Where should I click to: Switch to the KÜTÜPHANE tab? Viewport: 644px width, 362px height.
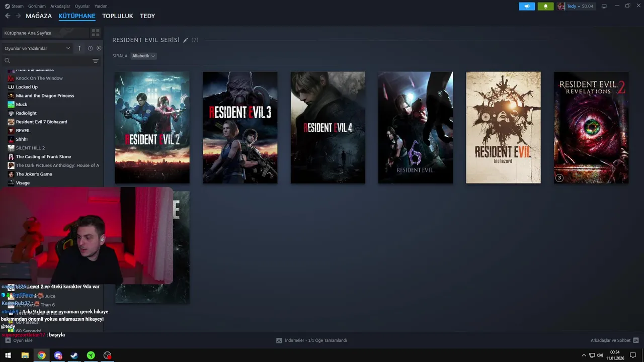coord(77,16)
